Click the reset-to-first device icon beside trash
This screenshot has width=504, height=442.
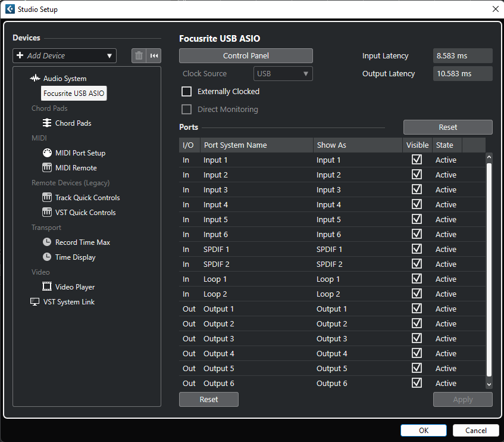(154, 55)
